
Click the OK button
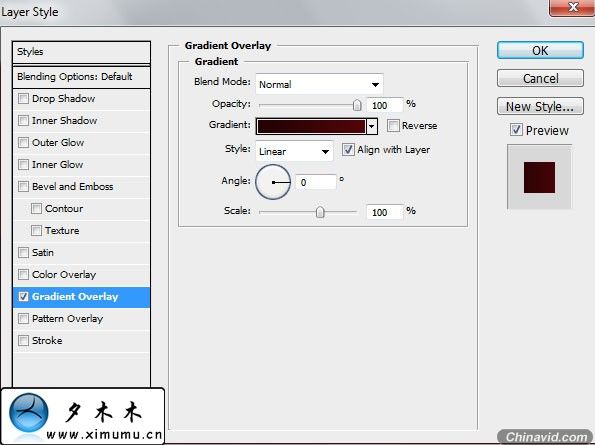[540, 50]
